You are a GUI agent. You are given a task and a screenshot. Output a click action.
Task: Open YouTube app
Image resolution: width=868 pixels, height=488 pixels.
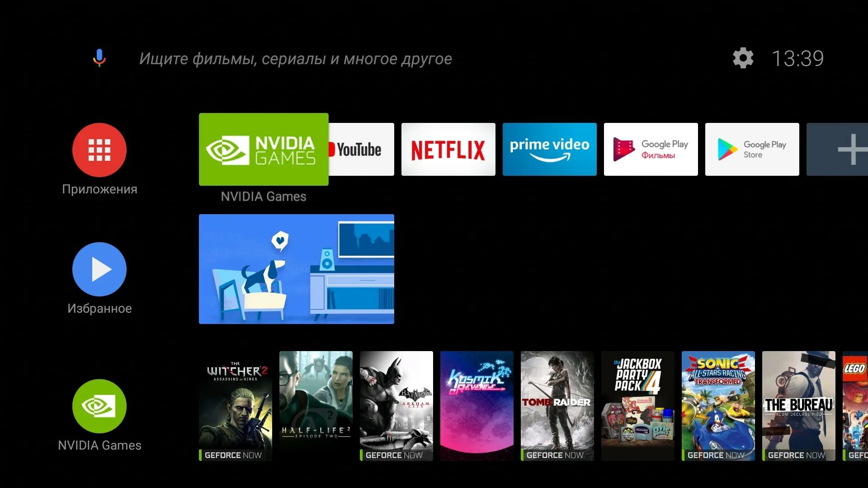[359, 149]
